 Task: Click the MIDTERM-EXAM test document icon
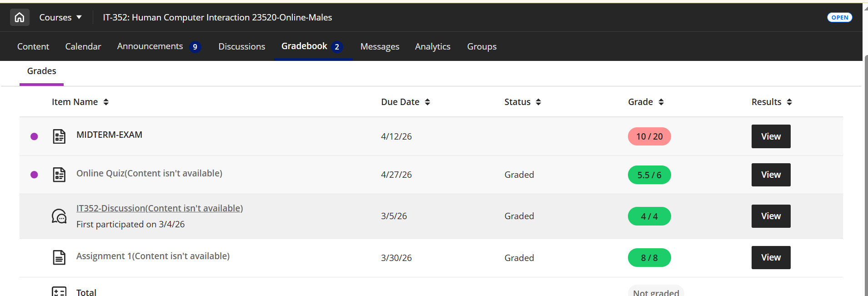point(59,136)
